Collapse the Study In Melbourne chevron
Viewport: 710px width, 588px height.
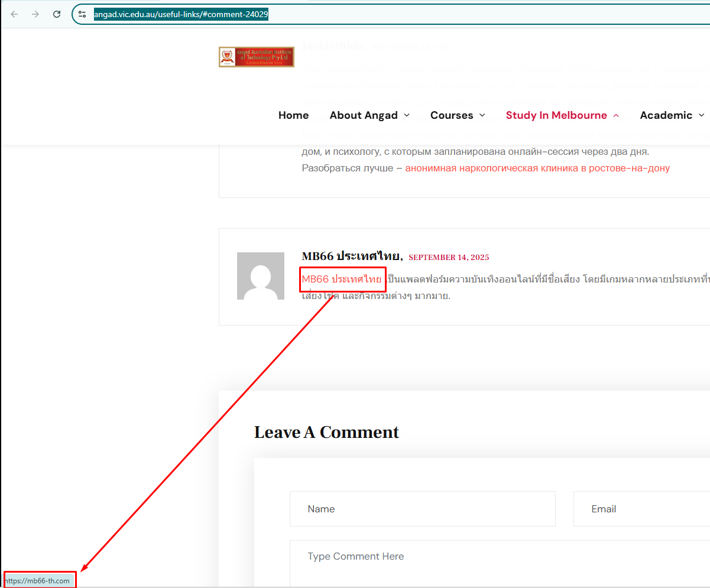[x=616, y=115]
